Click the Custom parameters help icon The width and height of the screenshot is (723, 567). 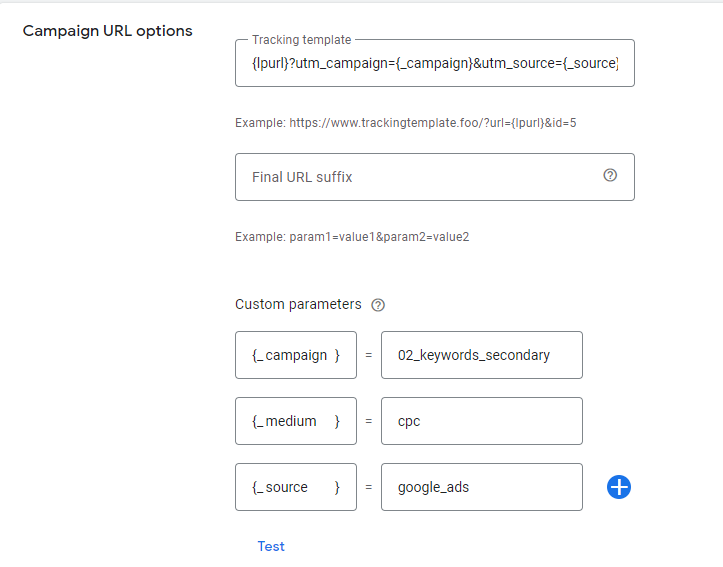pos(378,305)
